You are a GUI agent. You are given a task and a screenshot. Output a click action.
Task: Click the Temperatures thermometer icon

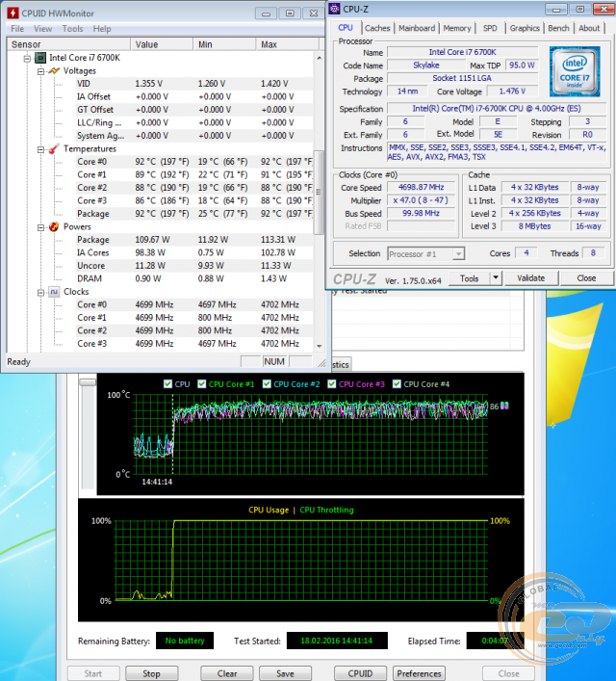pyautogui.click(x=54, y=149)
